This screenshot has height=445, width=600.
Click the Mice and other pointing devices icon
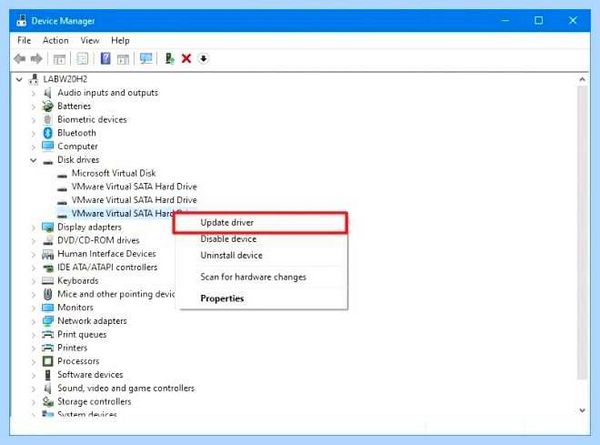48,294
